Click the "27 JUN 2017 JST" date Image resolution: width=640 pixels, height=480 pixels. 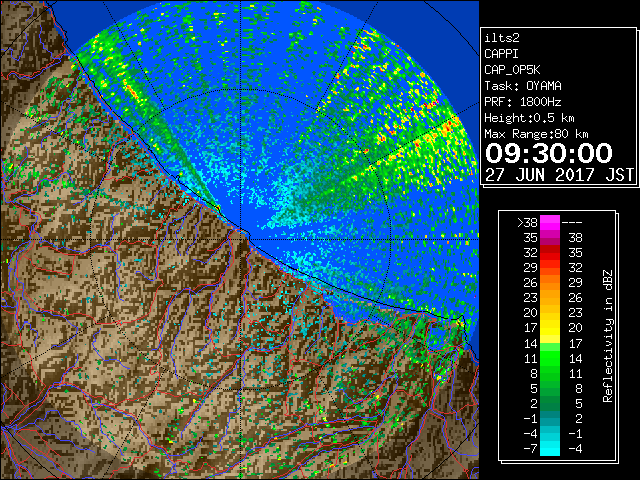tap(559, 175)
